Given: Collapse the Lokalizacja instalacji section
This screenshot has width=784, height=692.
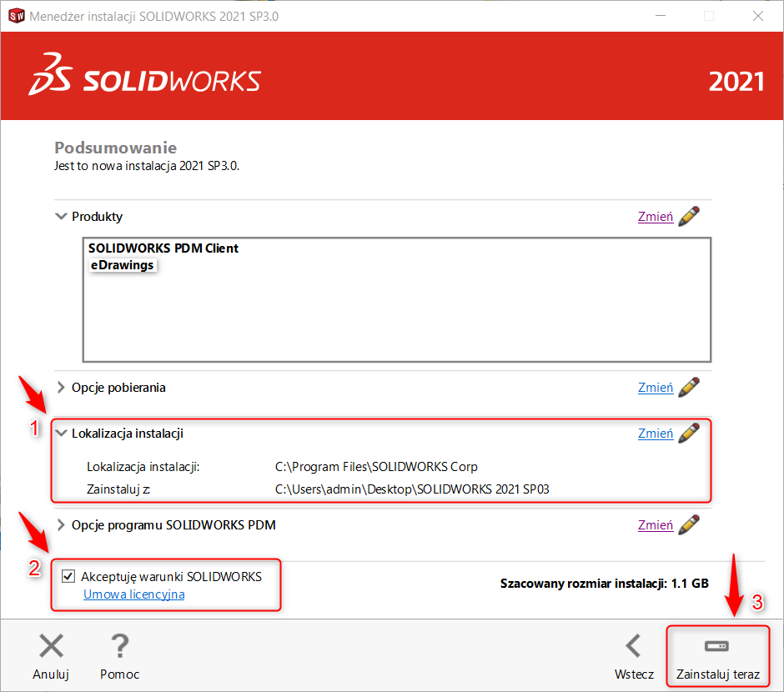Looking at the screenshot, I should 61,434.
